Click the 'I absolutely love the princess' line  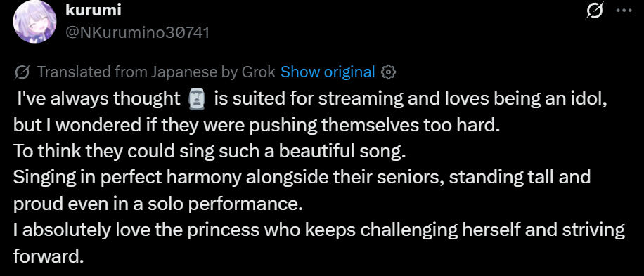coord(318,230)
